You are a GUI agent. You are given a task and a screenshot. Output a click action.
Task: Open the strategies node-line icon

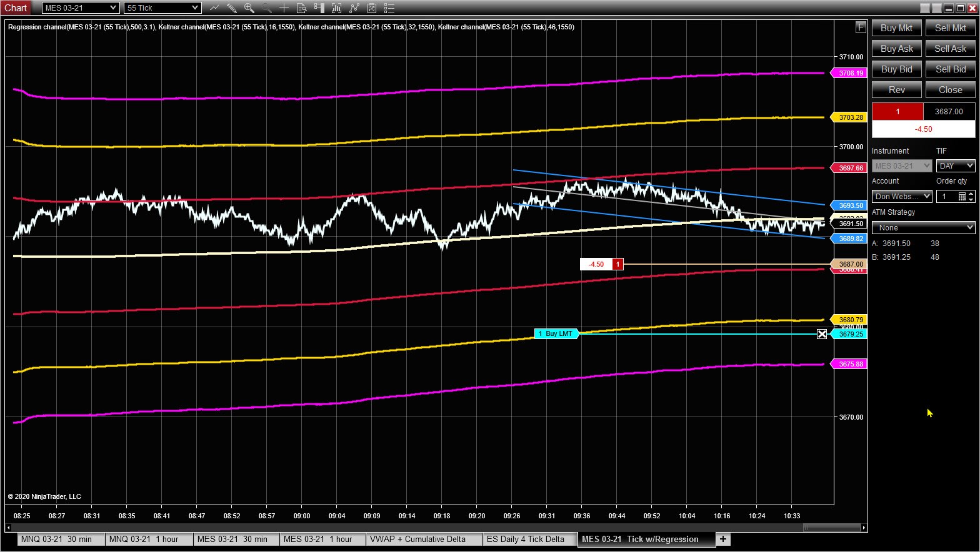354,8
